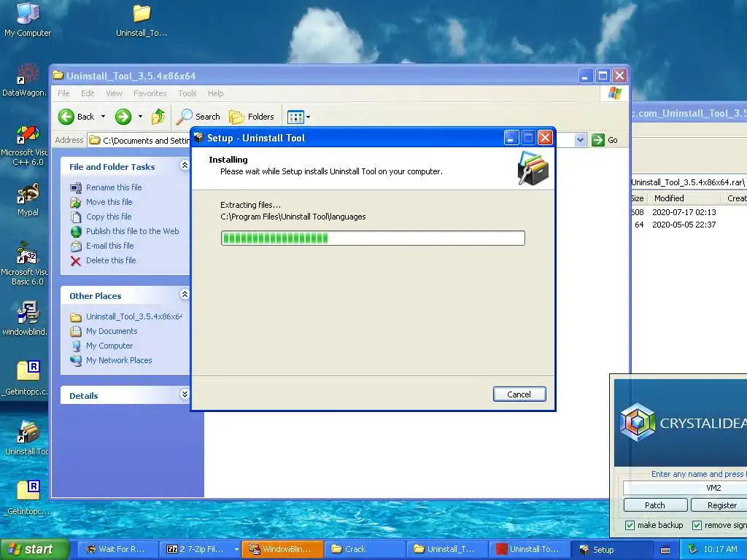Open Forward button history dropdown arrow

coord(140,117)
